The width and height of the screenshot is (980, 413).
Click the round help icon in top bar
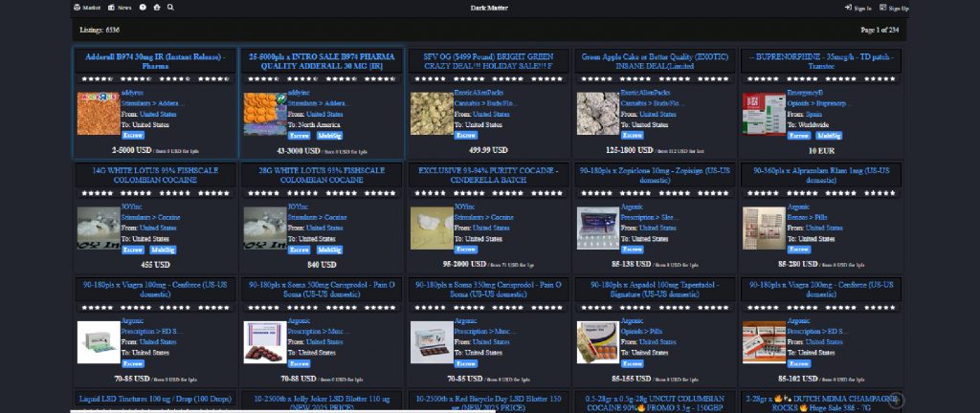[x=144, y=8]
